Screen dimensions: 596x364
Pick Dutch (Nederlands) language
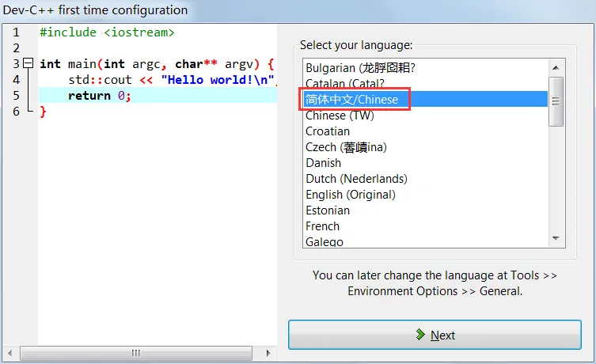click(x=425, y=179)
